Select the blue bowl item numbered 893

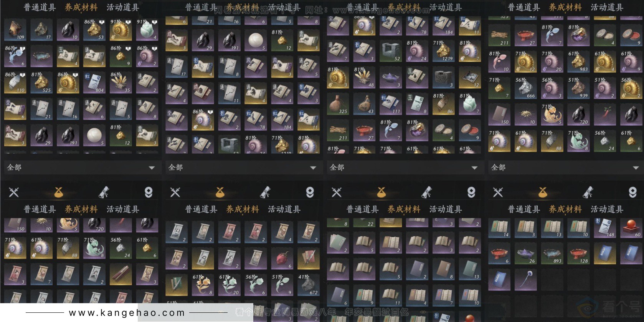(x=552, y=254)
